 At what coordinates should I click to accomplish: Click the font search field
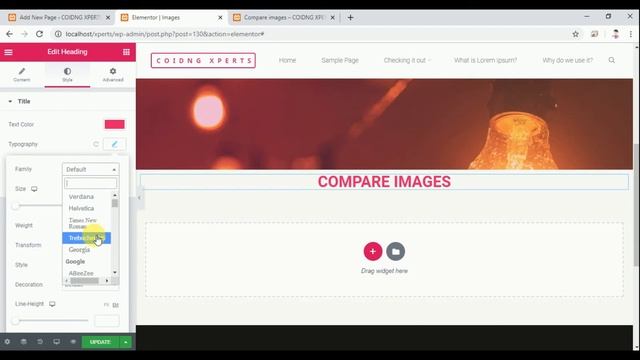coord(91,183)
